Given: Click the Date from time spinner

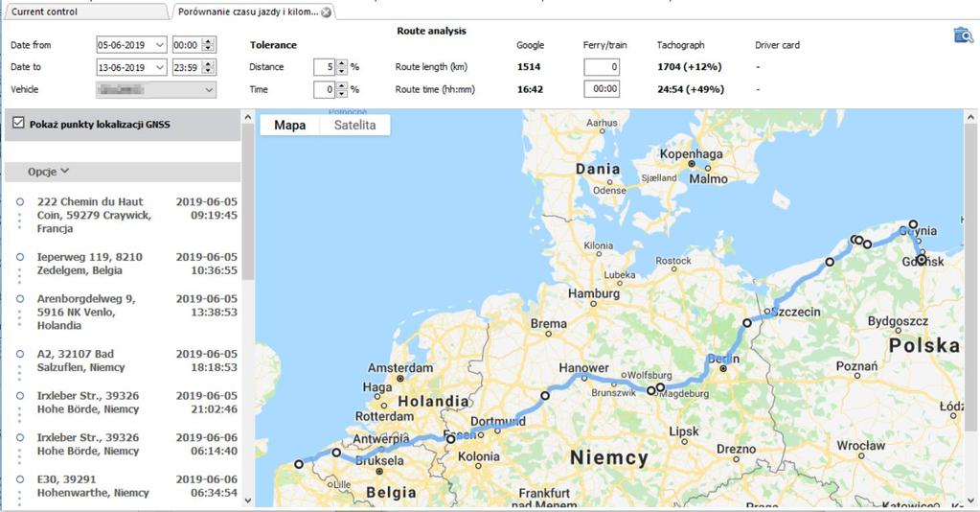Looking at the screenshot, I should point(210,45).
